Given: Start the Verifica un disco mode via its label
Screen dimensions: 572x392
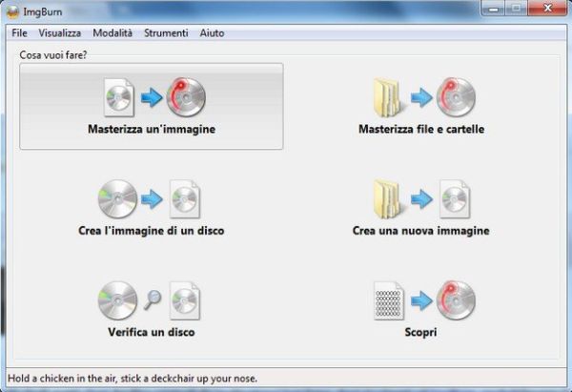Looking at the screenshot, I should [x=153, y=333].
